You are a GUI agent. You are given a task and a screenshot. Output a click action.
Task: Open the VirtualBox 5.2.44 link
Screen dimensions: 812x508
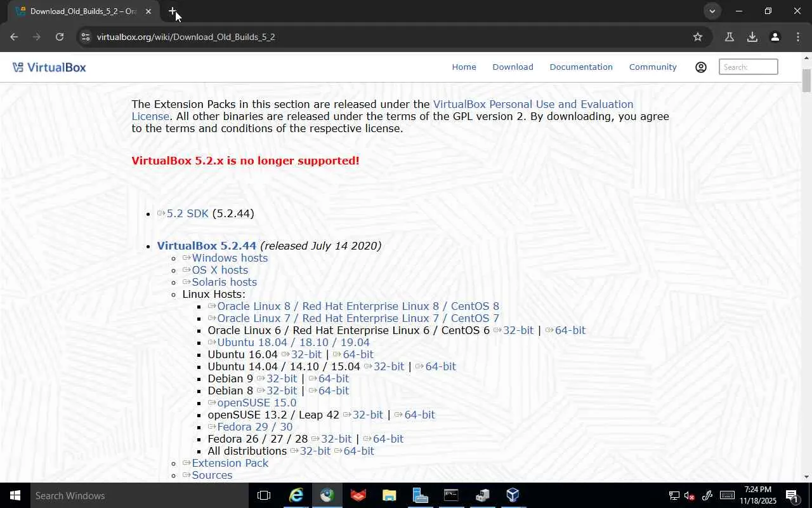207,246
